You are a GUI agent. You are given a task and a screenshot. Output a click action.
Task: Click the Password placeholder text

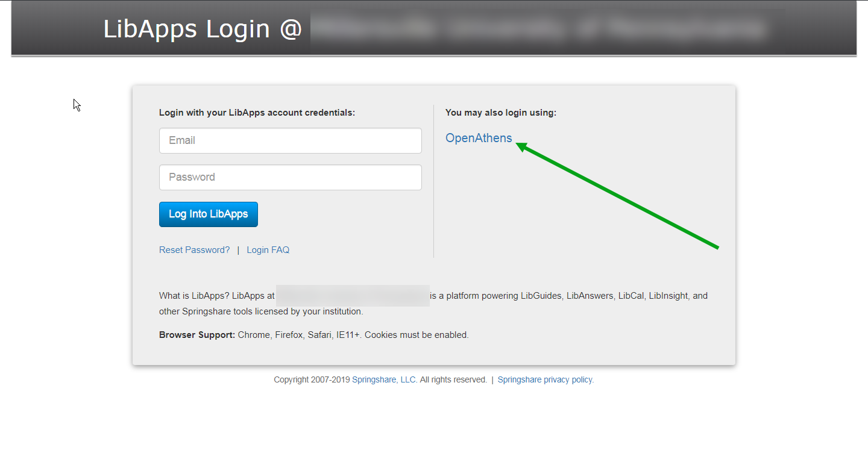[193, 177]
